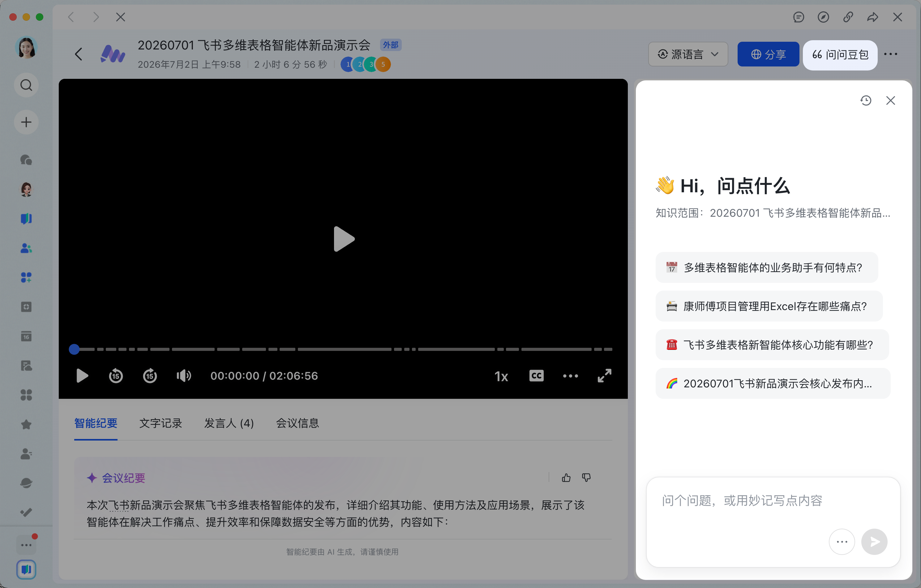This screenshot has width=921, height=588.
Task: Click the video progress slider handle
Action: pyautogui.click(x=74, y=349)
